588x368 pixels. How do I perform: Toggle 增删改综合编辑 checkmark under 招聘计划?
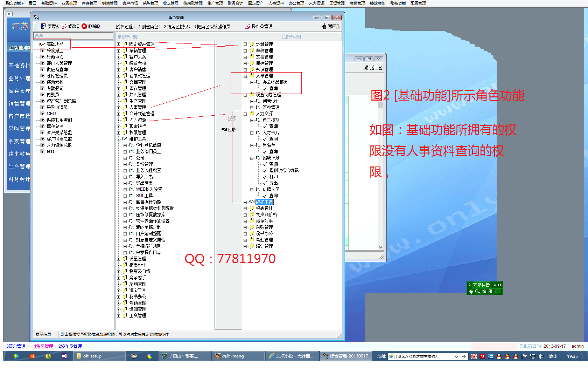[265, 170]
